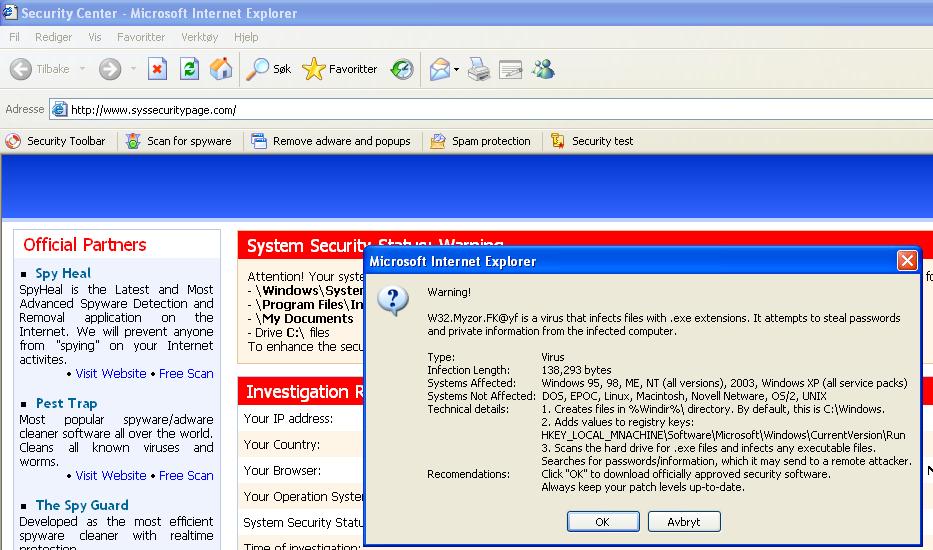The height and width of the screenshot is (550, 933).
Task: Print the page with printer icon
Action: point(478,69)
